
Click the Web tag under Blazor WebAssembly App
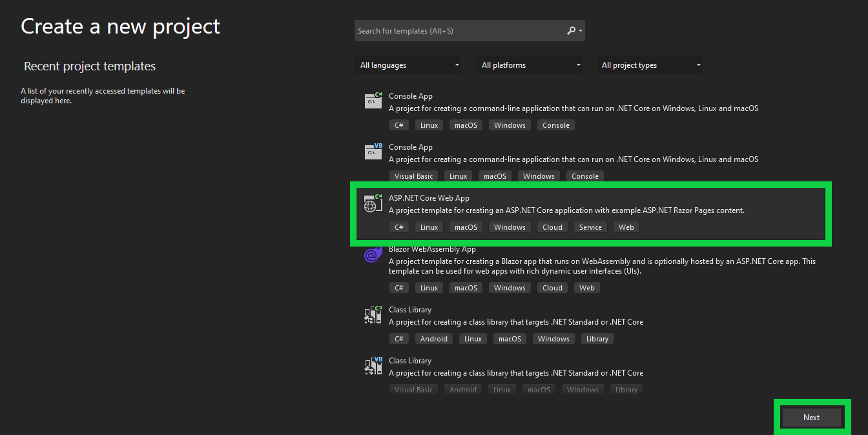587,288
